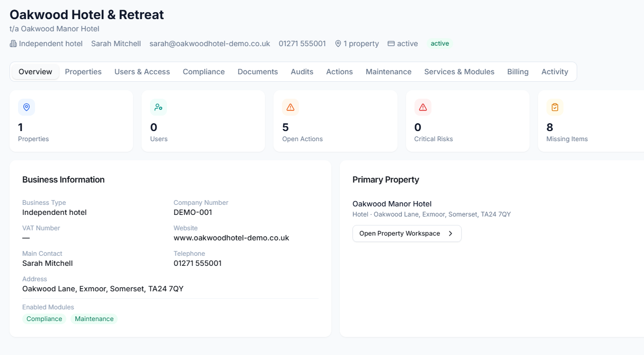Select the Overview tab

[x=36, y=72]
